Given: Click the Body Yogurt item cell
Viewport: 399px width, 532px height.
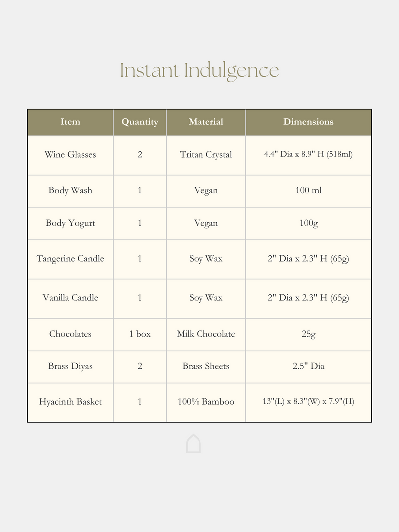Looking at the screenshot, I should (x=70, y=223).
